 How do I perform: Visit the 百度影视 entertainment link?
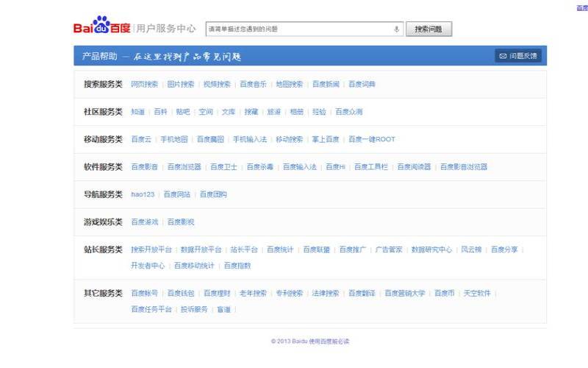pos(181,222)
